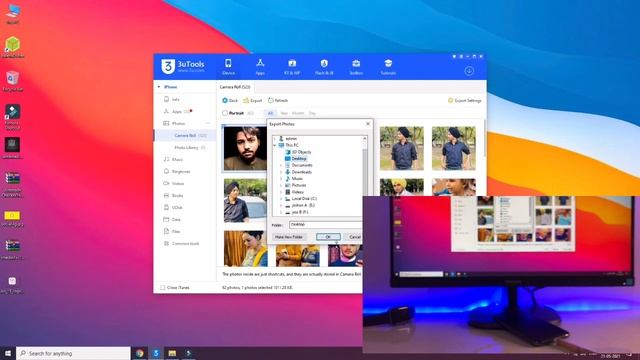
Task: Select Common tools in the sidebar
Action: pyautogui.click(x=185, y=243)
